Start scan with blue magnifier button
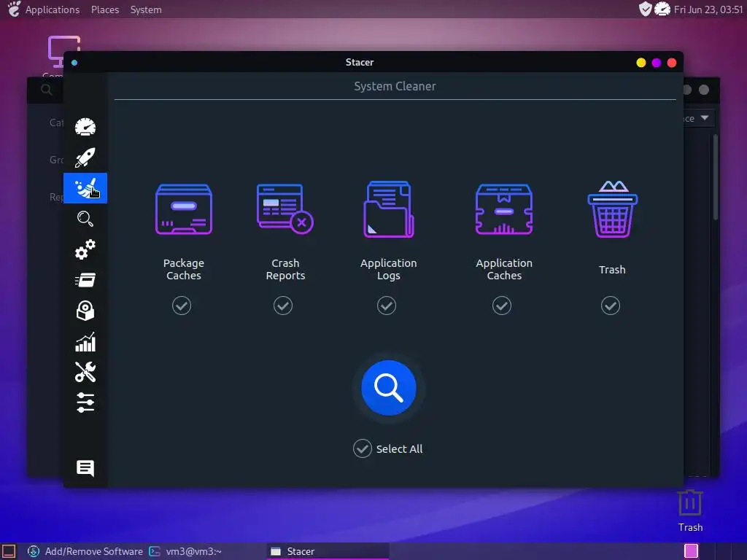 click(389, 388)
